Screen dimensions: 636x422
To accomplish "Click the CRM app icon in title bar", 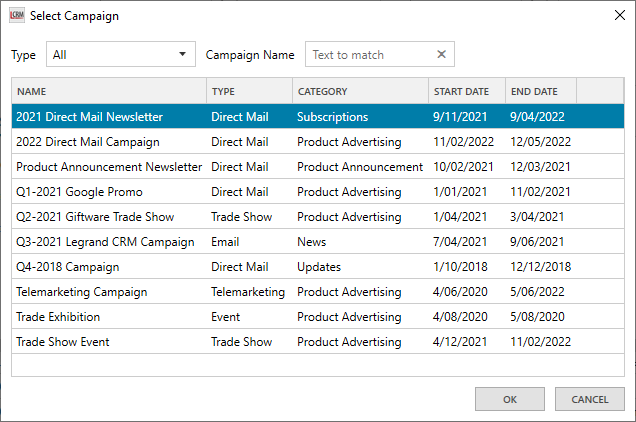I will pos(16,16).
